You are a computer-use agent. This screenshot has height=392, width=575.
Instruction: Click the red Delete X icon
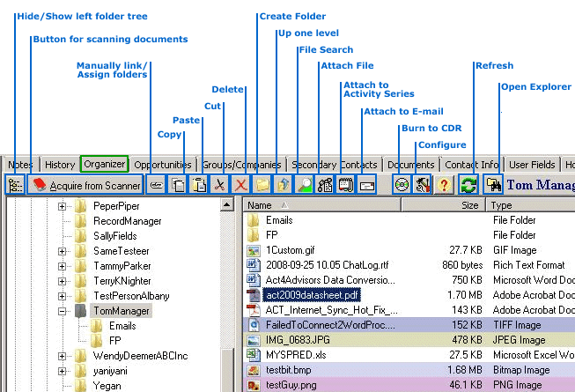click(240, 185)
